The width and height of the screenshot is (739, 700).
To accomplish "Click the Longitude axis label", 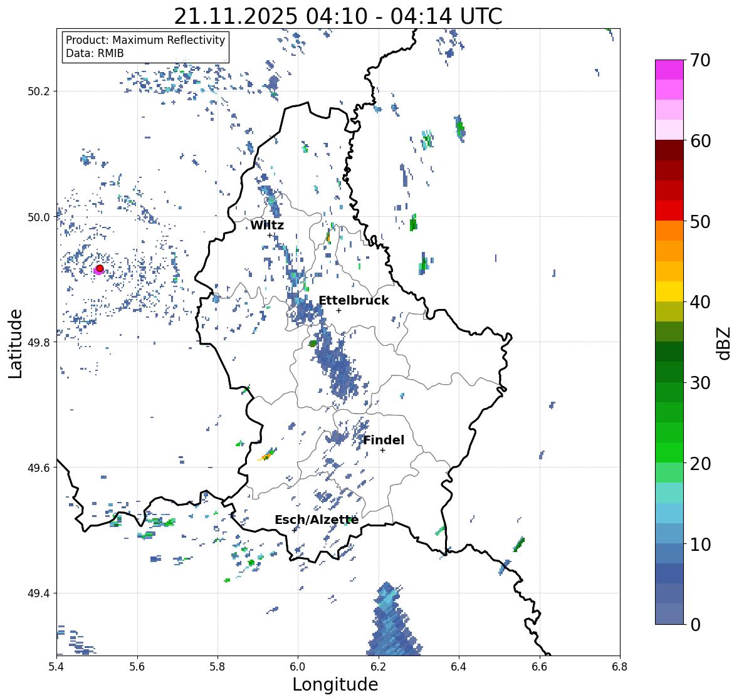I will pyautogui.click(x=335, y=684).
